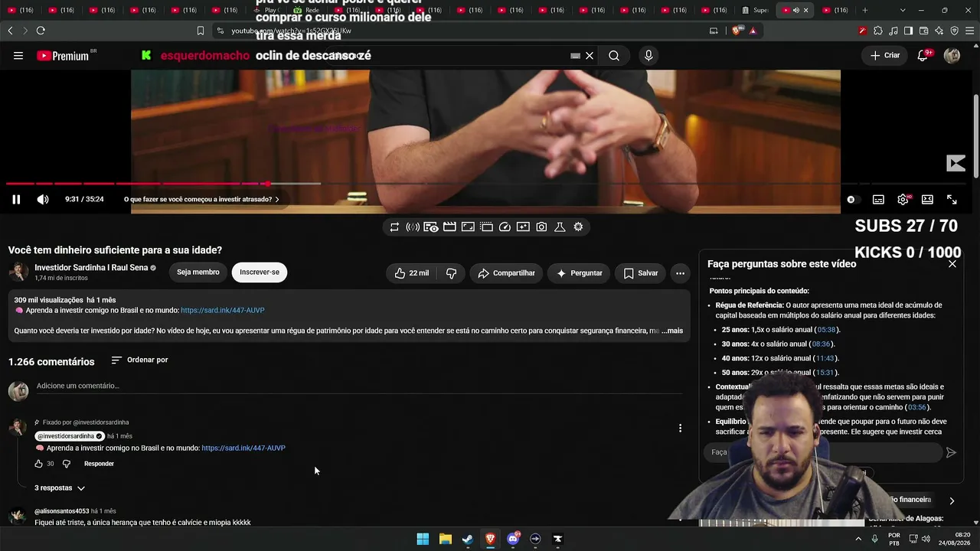Go to YouTube Premium home logo
The height and width of the screenshot is (551, 980).
(x=64, y=56)
